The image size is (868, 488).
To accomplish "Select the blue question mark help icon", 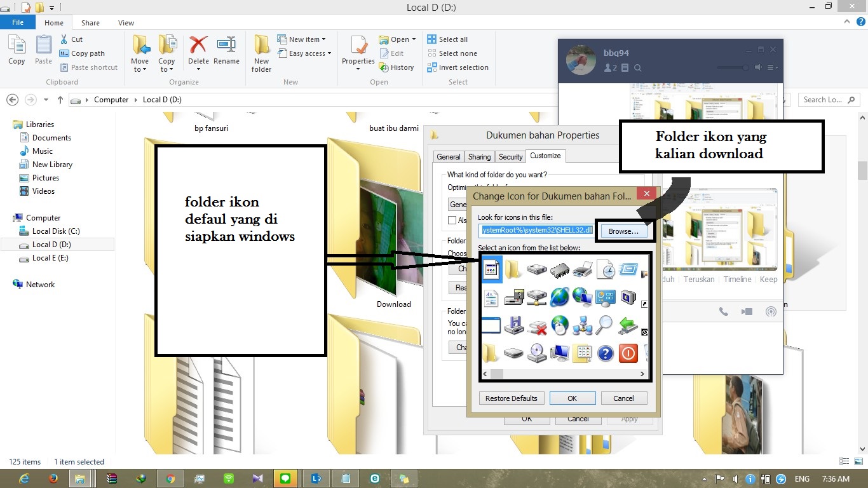I will [x=606, y=353].
